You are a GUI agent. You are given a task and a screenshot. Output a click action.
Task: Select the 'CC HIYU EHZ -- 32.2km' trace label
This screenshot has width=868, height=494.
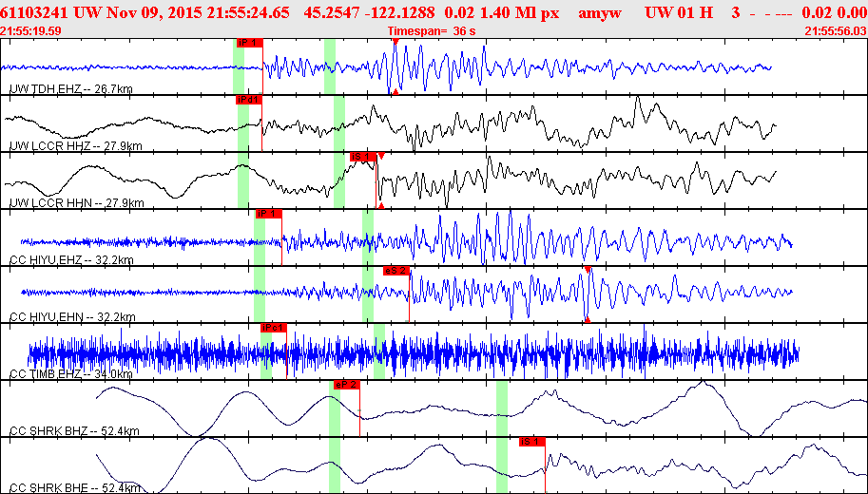pyautogui.click(x=72, y=260)
